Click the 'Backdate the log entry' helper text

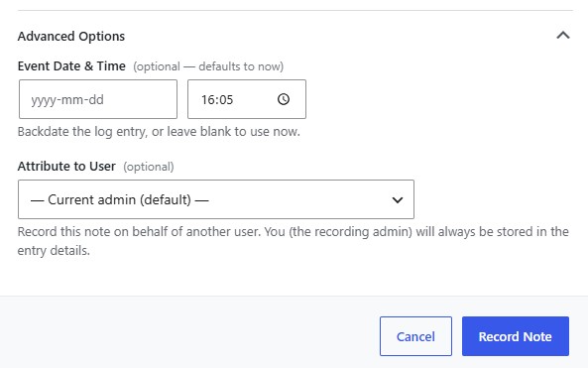click(159, 132)
